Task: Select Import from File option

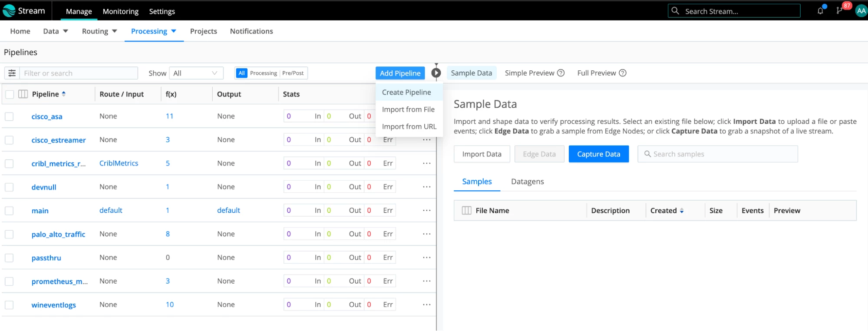Action: click(x=408, y=109)
